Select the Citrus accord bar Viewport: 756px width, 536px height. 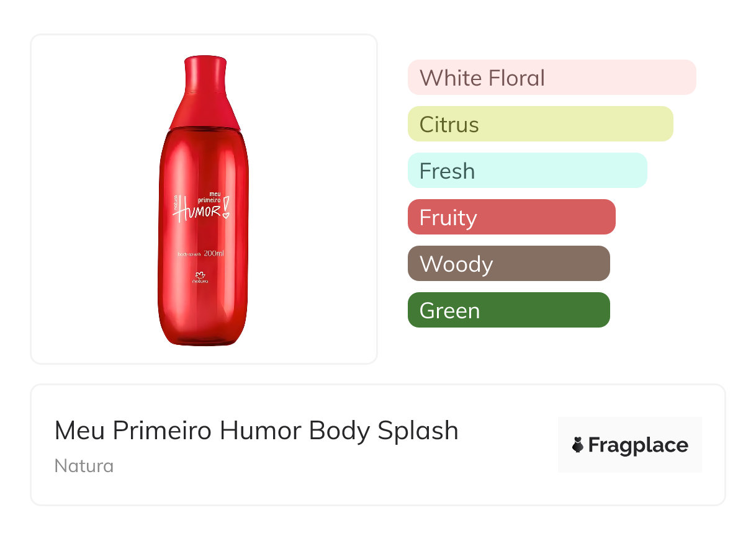[540, 124]
